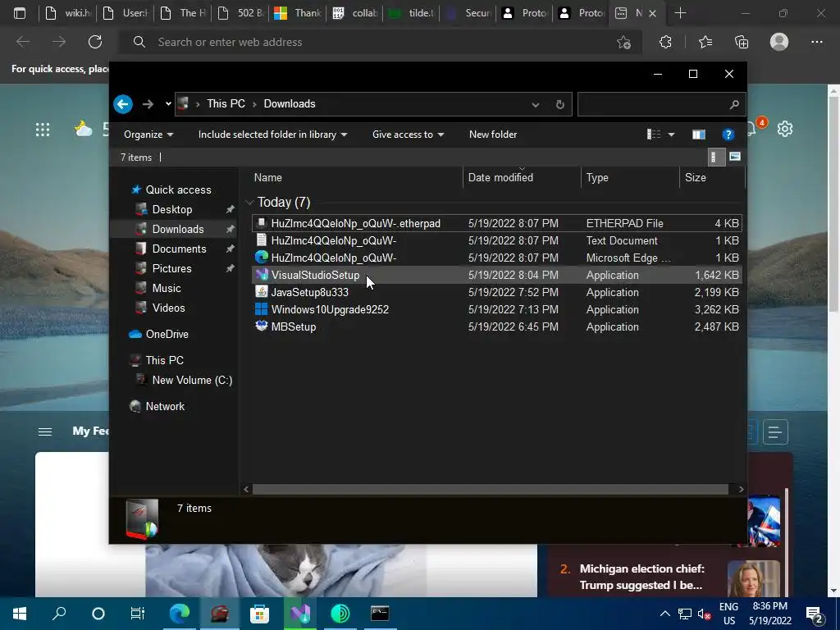Image resolution: width=840 pixels, height=630 pixels.
Task: Open a new Edge tab with plus button
Action: tap(680, 13)
